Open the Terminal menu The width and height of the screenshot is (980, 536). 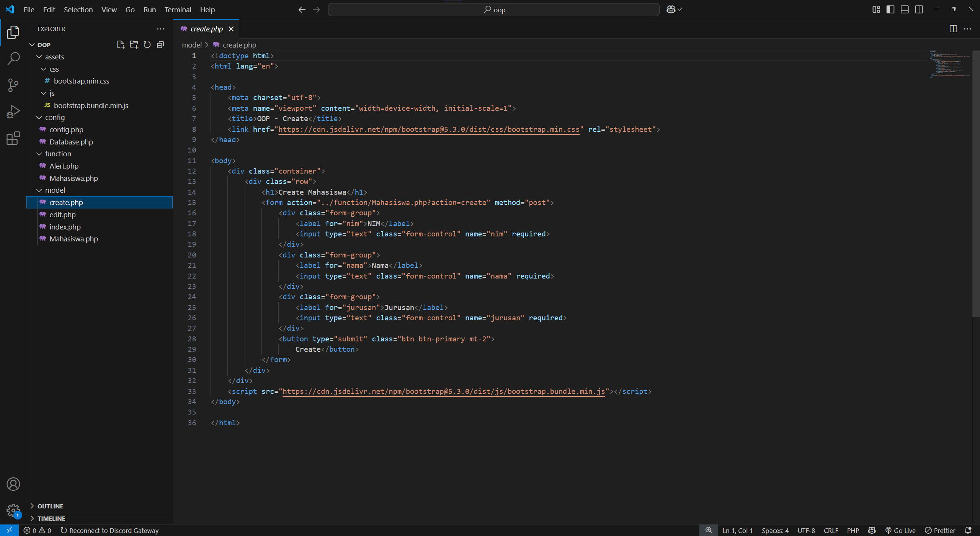pyautogui.click(x=177, y=10)
